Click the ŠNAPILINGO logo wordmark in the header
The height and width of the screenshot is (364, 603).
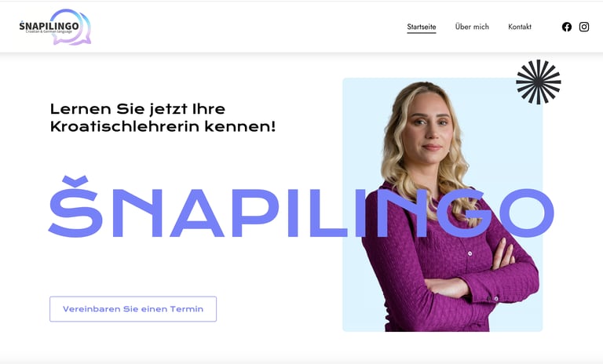click(x=49, y=26)
